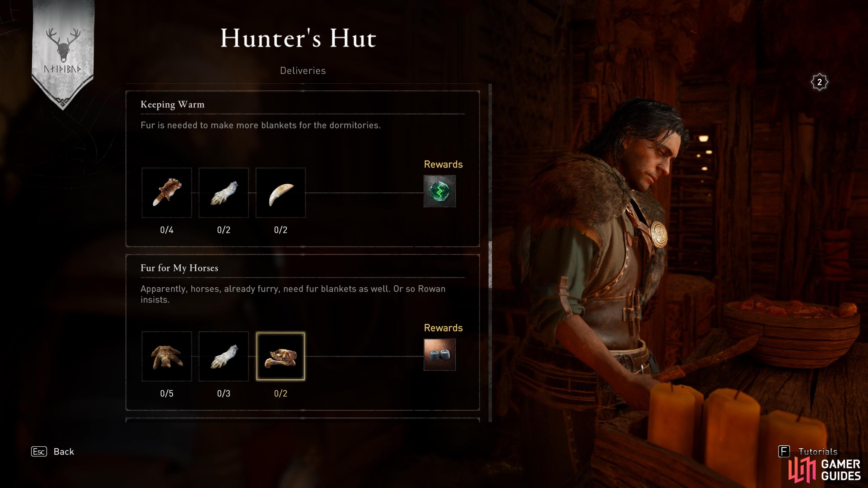The width and height of the screenshot is (868, 488).
Task: Click the Rewards label in Keeping Warm
Action: coord(443,164)
